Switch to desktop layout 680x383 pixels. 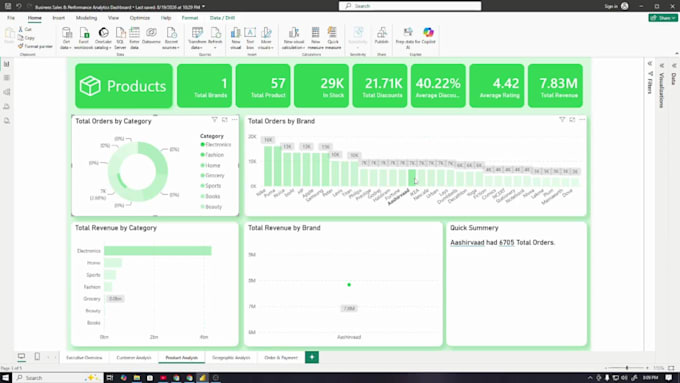(21, 357)
